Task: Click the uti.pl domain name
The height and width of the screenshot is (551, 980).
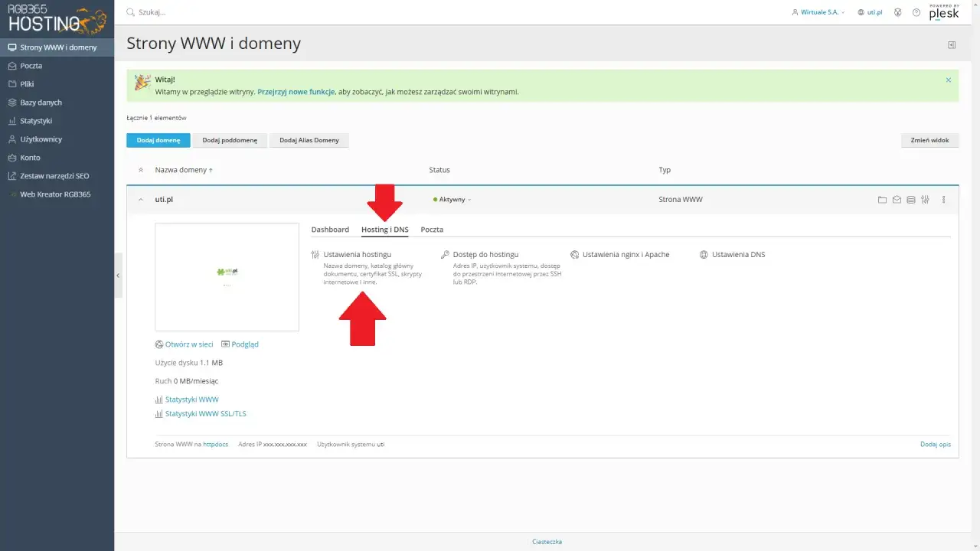Action: click(x=164, y=200)
